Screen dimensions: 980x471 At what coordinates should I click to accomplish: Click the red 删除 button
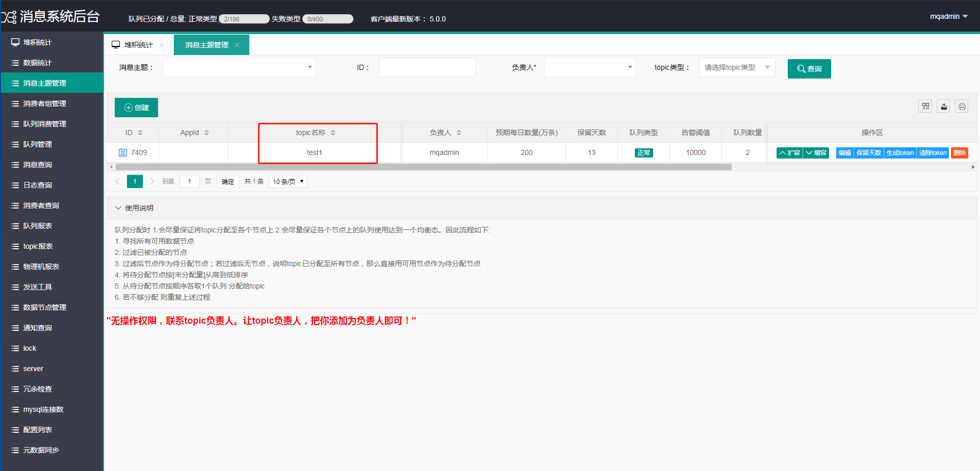[x=960, y=153]
